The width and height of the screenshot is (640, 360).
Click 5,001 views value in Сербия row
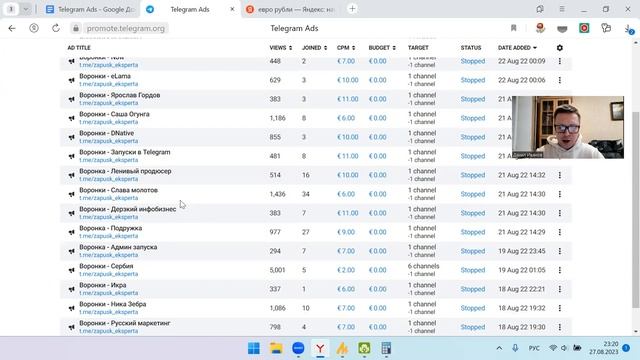[278, 270]
